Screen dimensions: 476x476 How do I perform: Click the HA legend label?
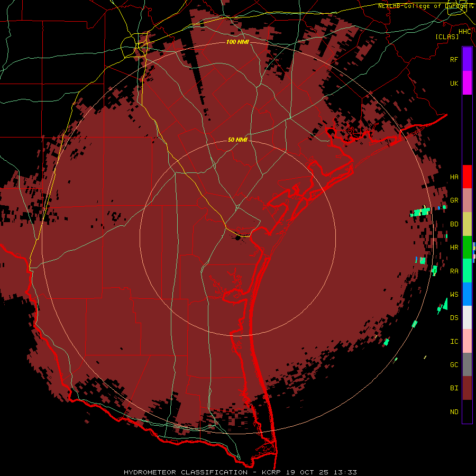click(454, 177)
